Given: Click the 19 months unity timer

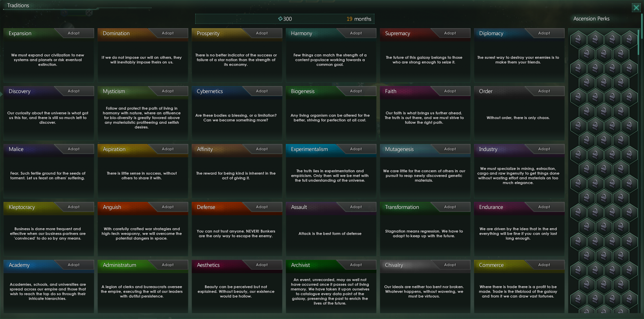Looking at the screenshot, I should click(x=359, y=19).
